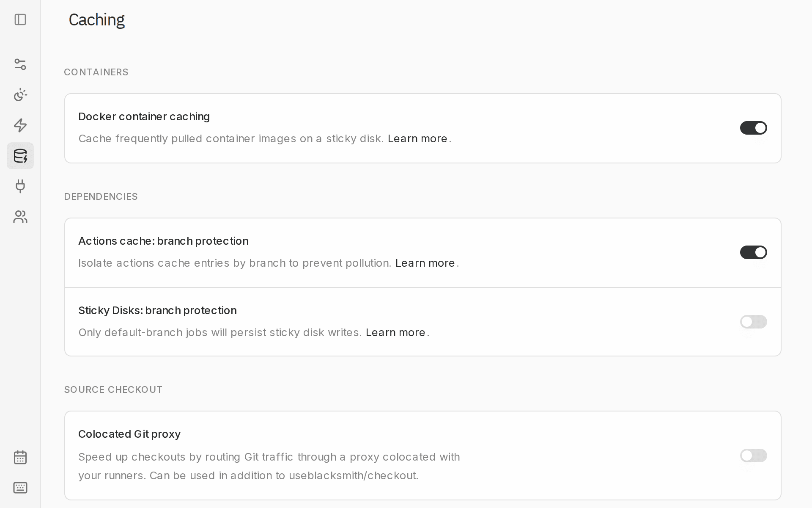Turn off Actions cache branch protection
Image resolution: width=812 pixels, height=508 pixels.
pos(753,252)
